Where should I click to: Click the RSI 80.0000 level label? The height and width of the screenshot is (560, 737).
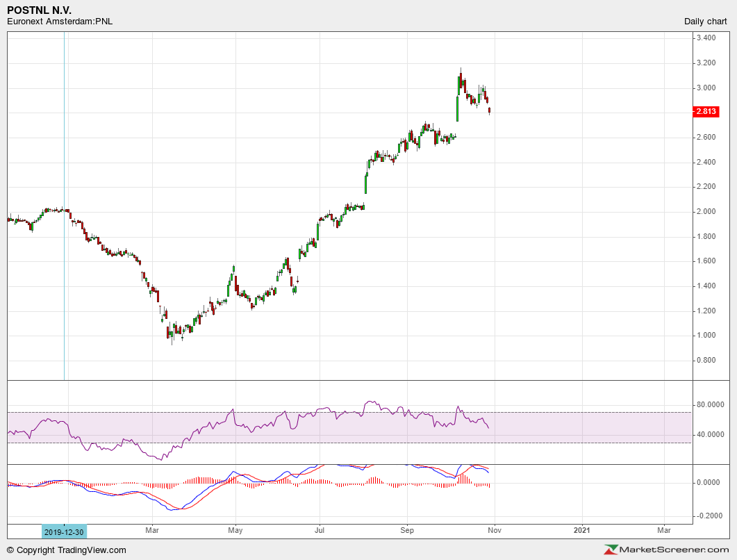[x=711, y=405]
